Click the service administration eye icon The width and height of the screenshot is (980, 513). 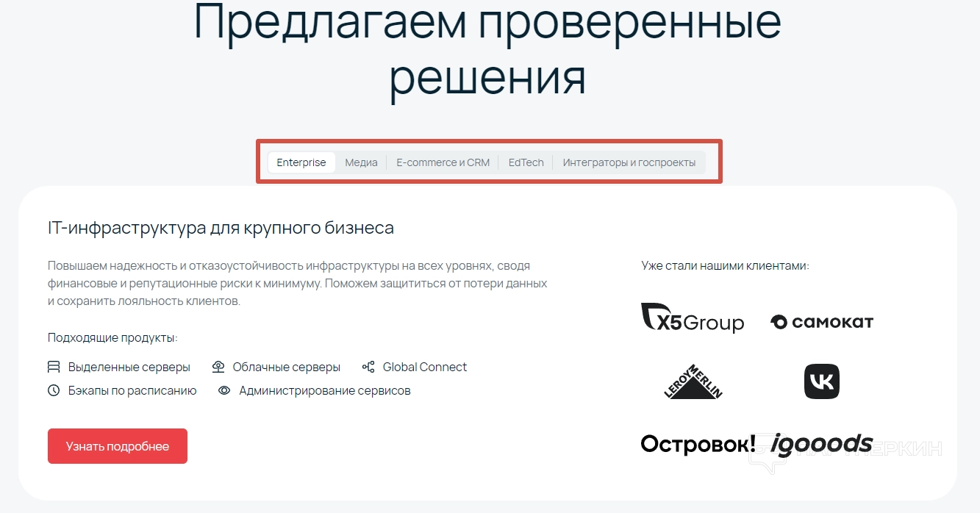click(x=224, y=390)
